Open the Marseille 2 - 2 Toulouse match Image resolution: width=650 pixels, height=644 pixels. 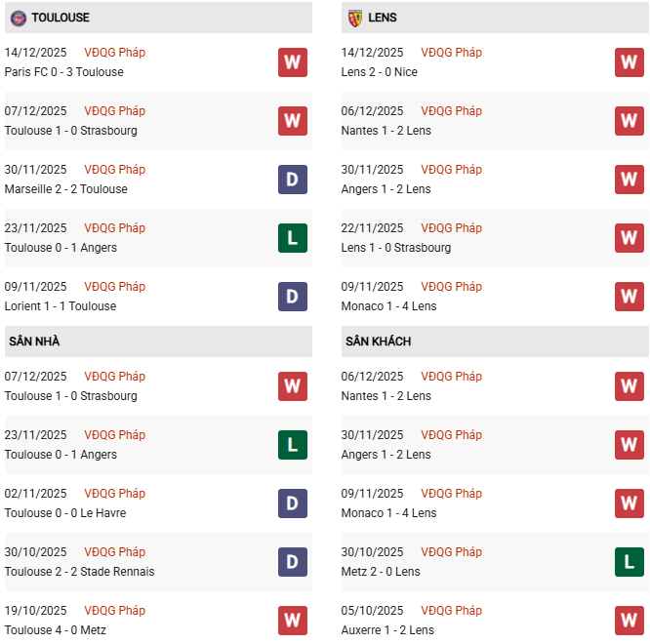[65, 189]
